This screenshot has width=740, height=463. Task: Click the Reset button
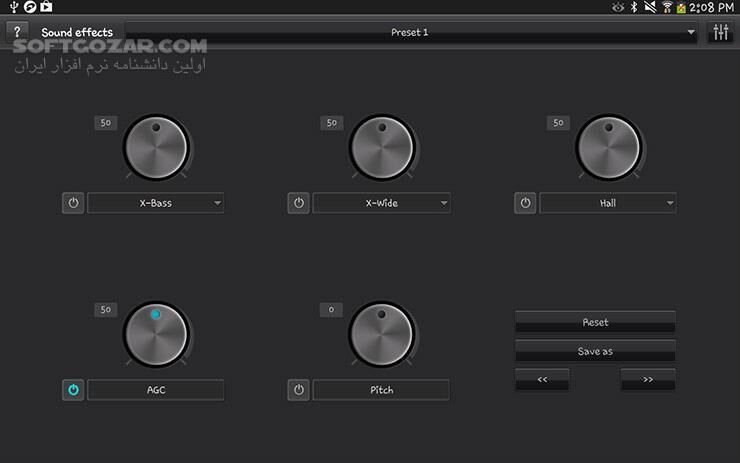[595, 322]
